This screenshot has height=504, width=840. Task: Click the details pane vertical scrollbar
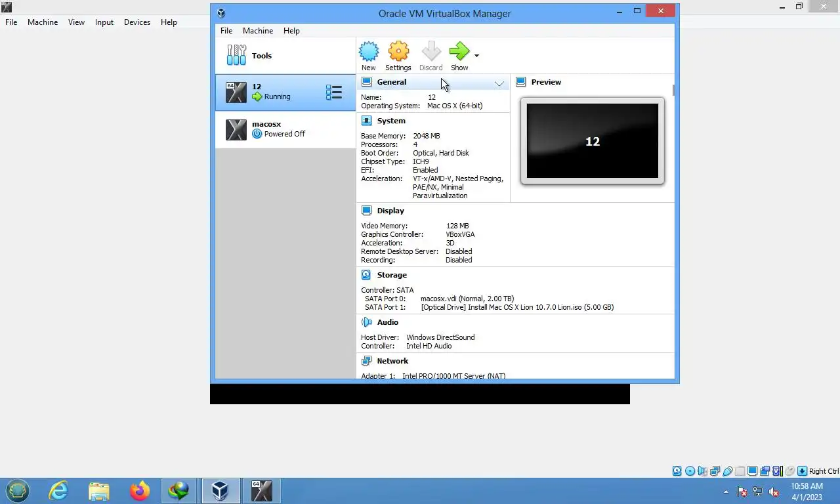674,90
